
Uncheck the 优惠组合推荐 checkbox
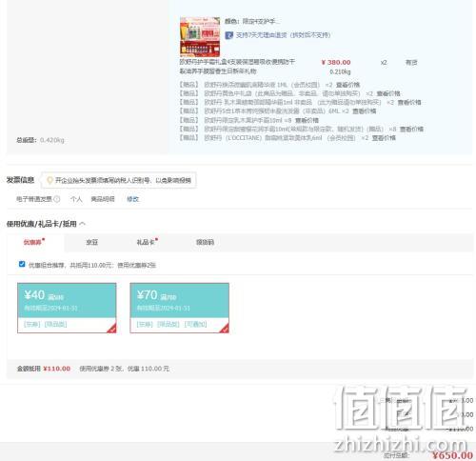click(22, 264)
